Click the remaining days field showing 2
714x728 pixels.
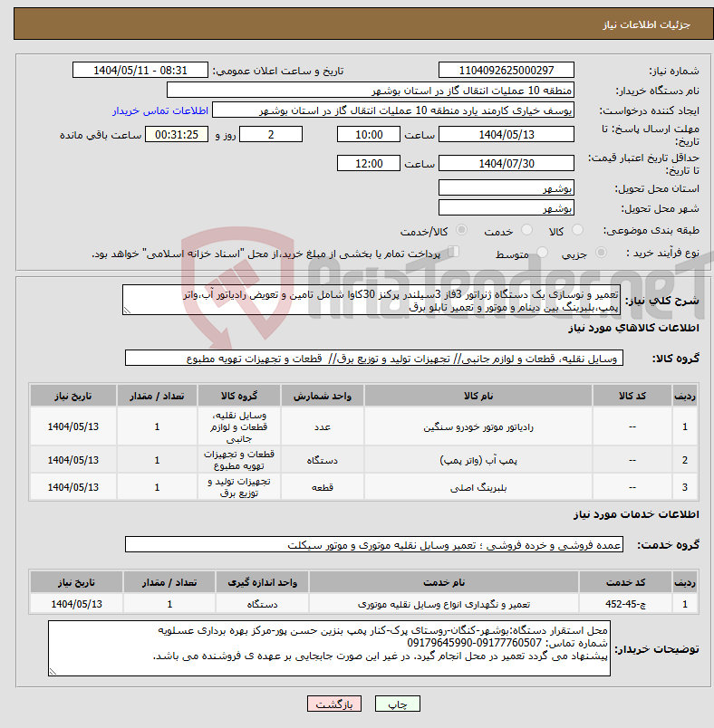point(271,135)
